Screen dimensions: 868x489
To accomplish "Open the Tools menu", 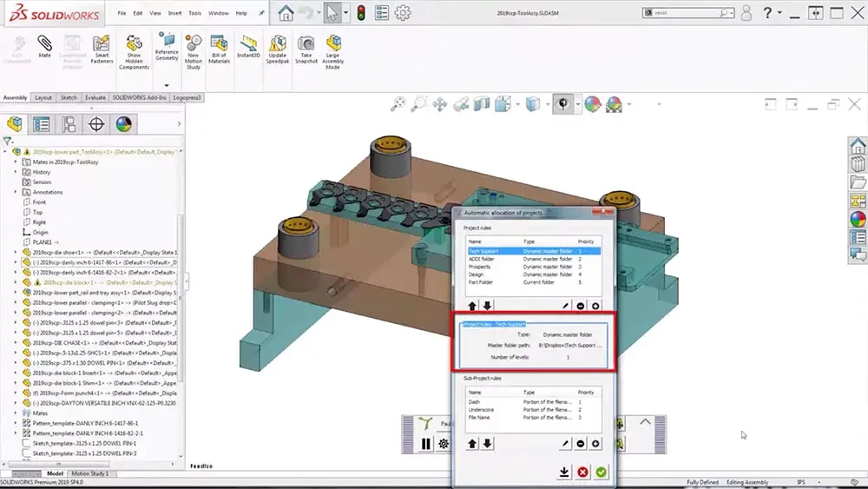I will point(194,13).
